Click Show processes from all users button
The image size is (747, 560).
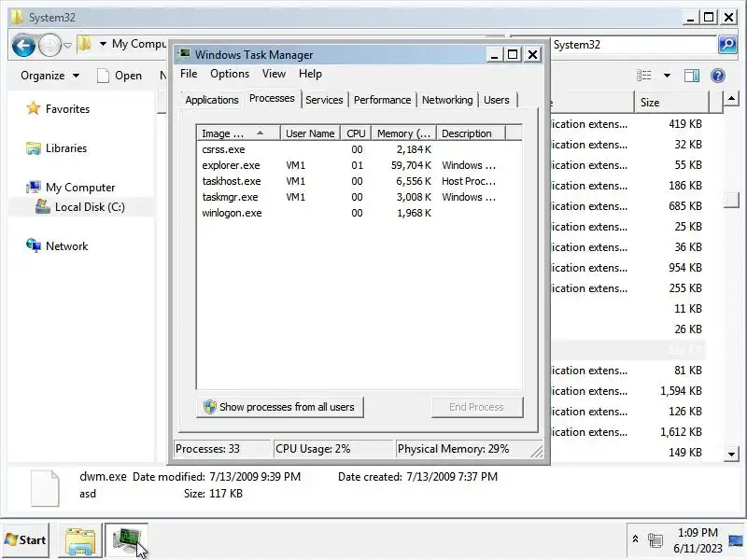pos(279,407)
